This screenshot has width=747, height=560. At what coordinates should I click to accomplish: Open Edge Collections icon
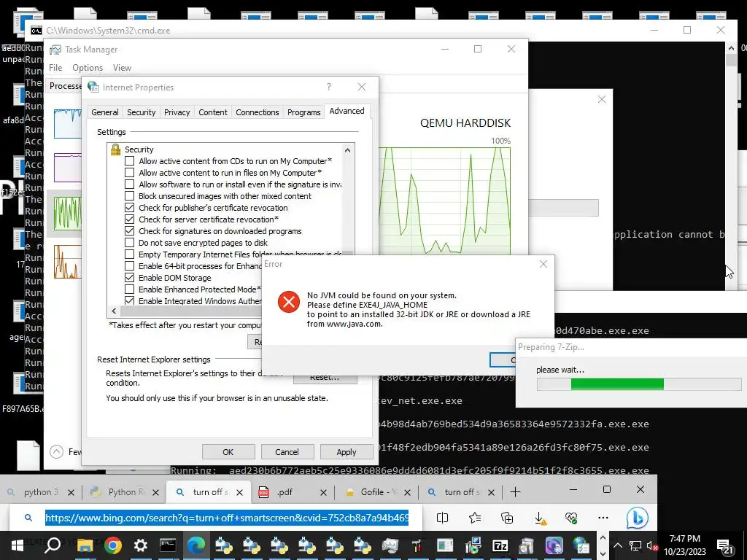[x=507, y=518]
